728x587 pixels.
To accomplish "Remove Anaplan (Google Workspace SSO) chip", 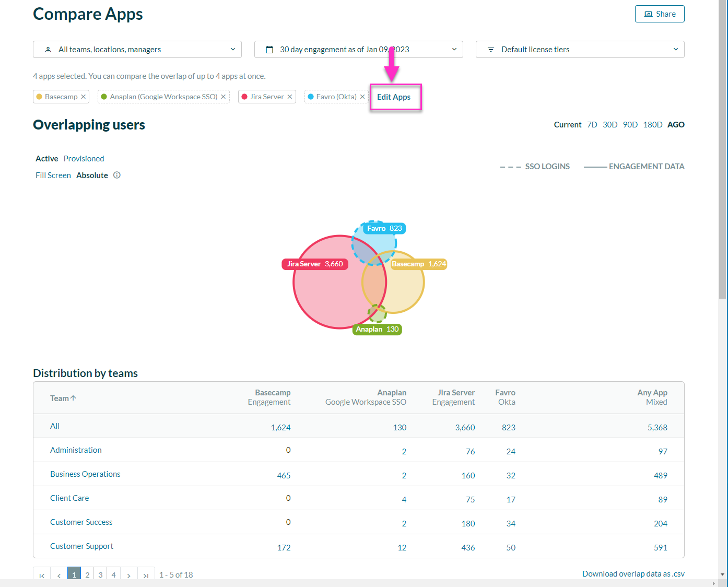I will 224,97.
